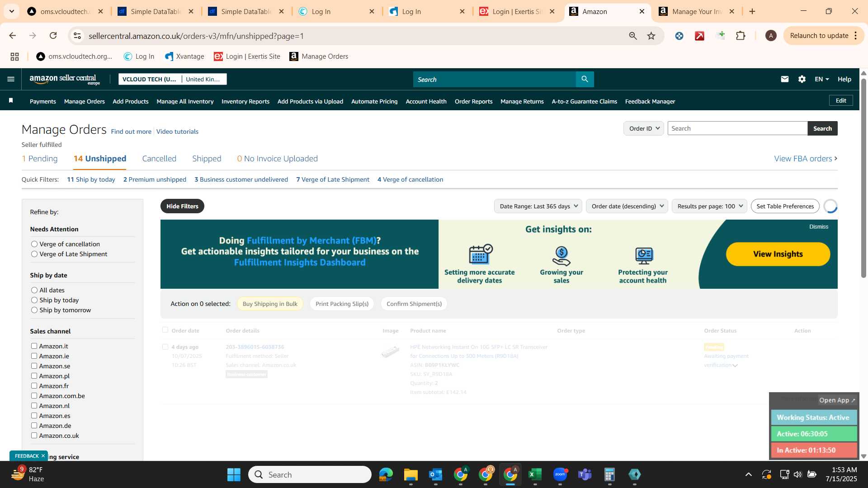This screenshot has height=488, width=868.
Task: Open Zoom from the taskbar
Action: 560,474
